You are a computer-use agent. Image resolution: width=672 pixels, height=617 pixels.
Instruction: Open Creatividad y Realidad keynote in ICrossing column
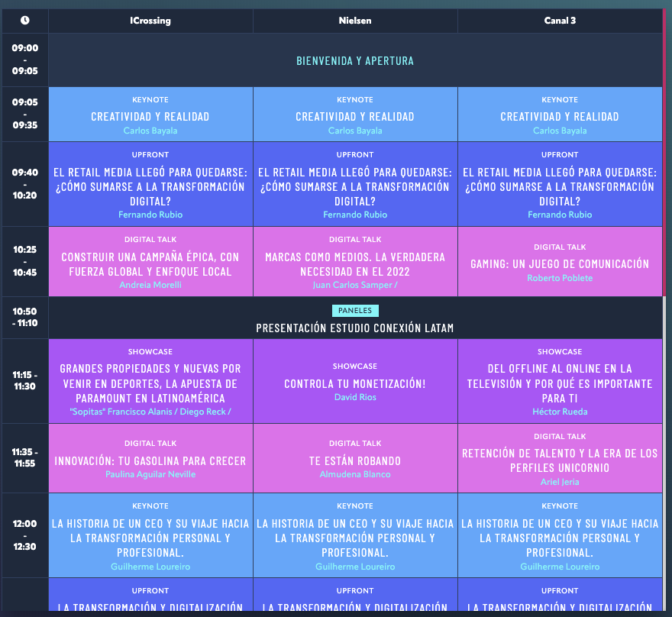tap(150, 115)
